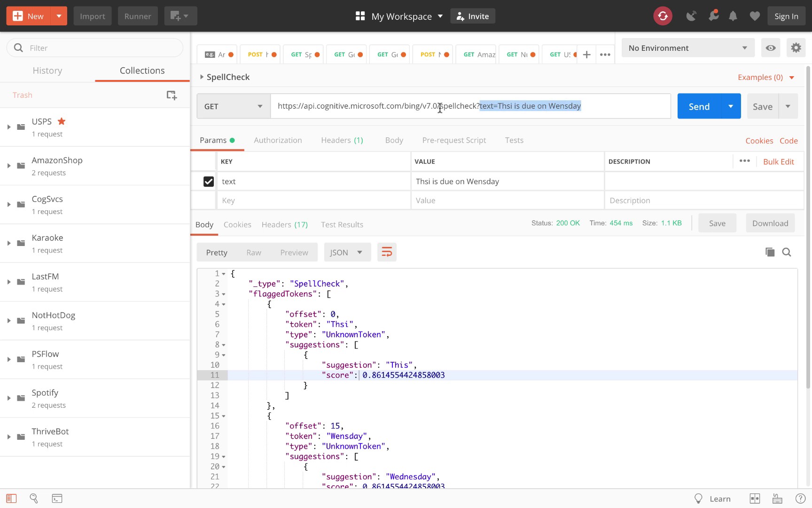Screen dimensions: 812x508
Task: Open the Examples (0) dropdown
Action: [766, 77]
